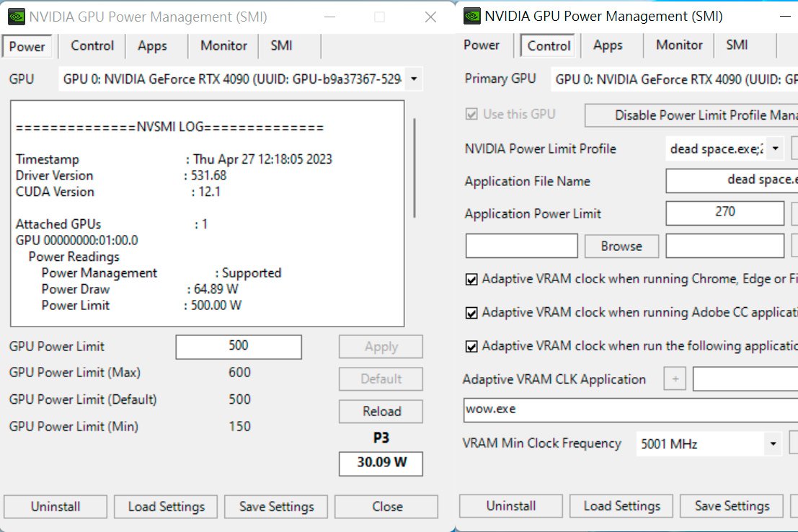Screen dimensions: 798x532
Task: Open the Primary GPU combo box
Action: (x=674, y=79)
